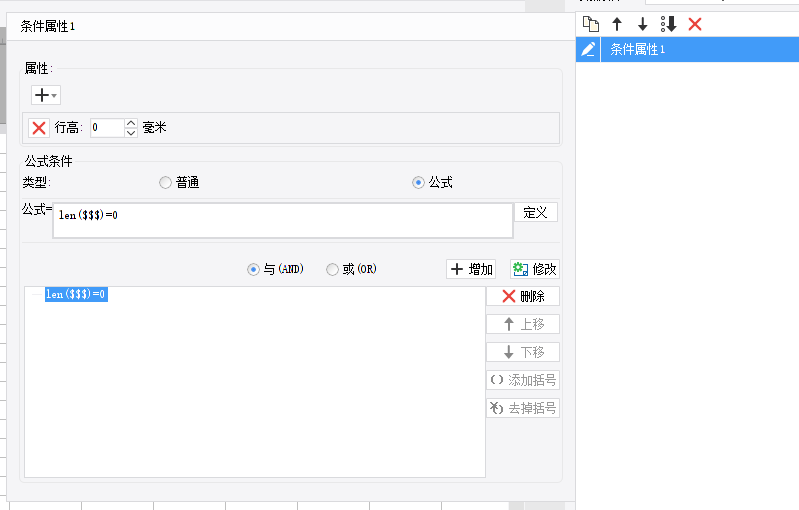Click the 下移 button
799x510 pixels.
[523, 352]
